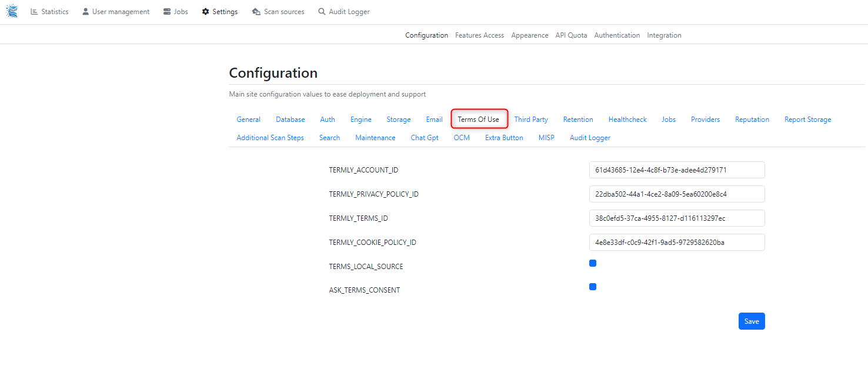
Task: Switch to the Engine tab
Action: coord(361,120)
